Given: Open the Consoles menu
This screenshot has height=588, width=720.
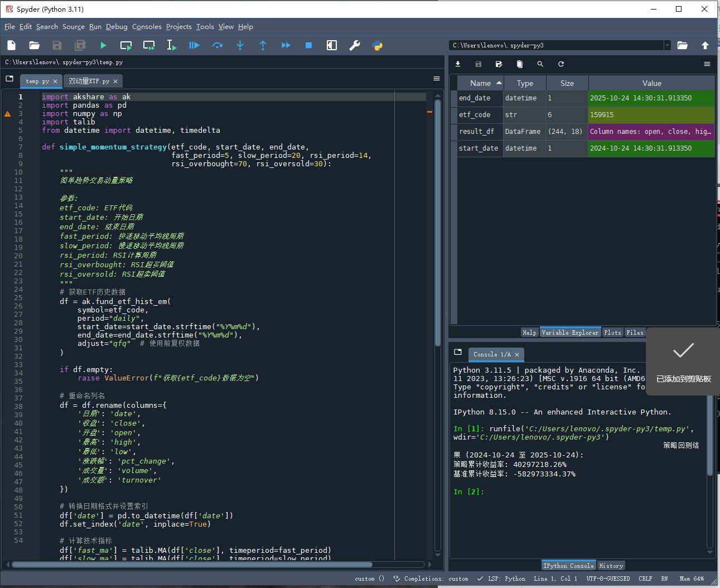Looking at the screenshot, I should tap(147, 27).
